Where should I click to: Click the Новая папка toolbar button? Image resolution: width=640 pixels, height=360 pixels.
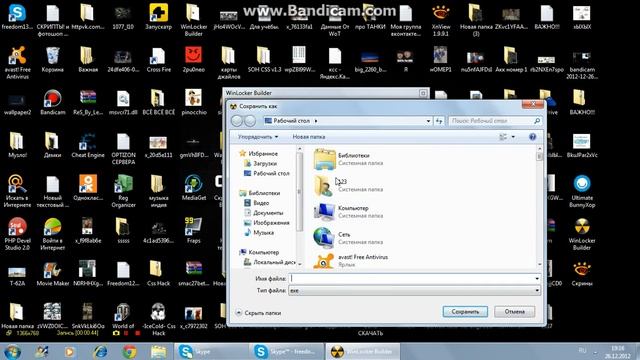(x=309, y=137)
